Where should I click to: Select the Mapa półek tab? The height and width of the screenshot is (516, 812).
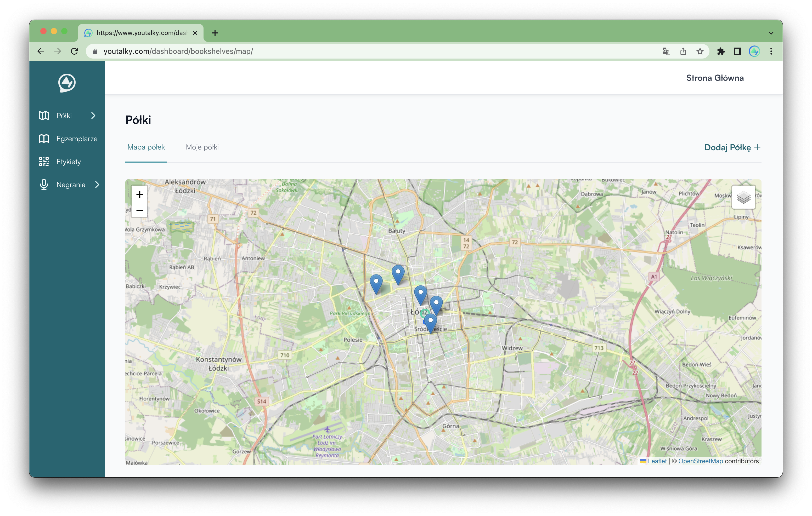[x=146, y=147]
